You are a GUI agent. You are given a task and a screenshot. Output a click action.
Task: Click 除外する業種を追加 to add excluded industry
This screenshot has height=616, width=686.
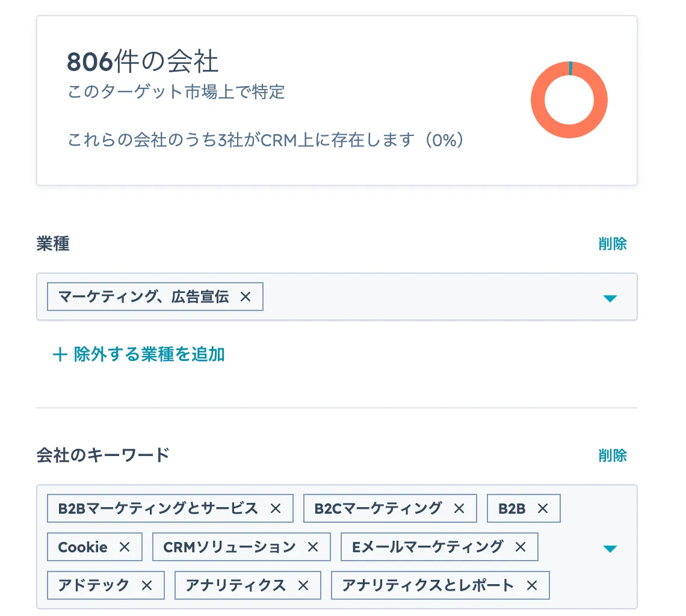pyautogui.click(x=137, y=354)
